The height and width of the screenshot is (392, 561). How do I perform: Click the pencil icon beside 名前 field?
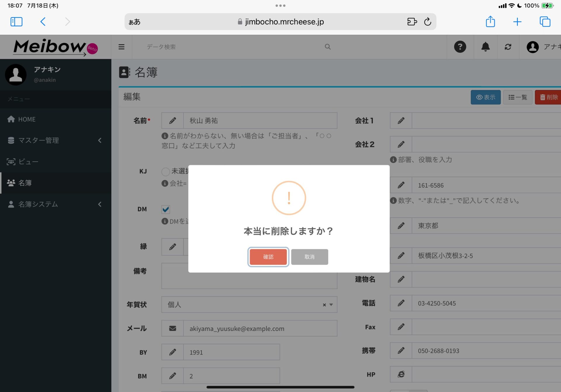click(172, 120)
